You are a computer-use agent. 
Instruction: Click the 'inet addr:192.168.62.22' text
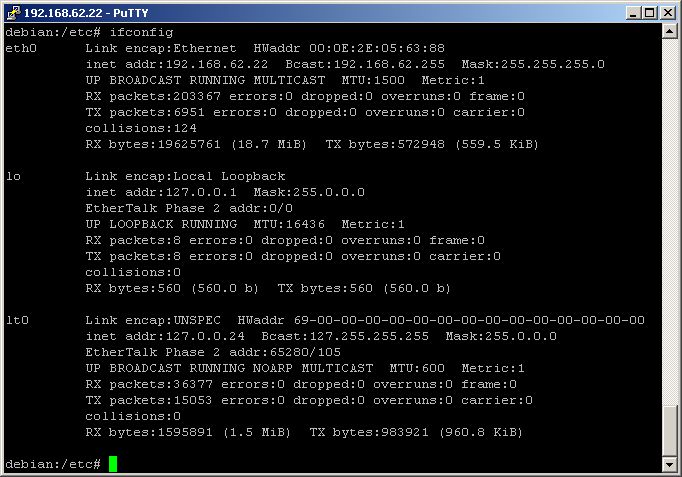pyautogui.click(x=177, y=64)
